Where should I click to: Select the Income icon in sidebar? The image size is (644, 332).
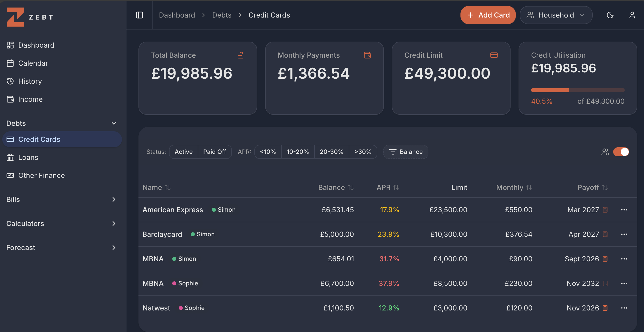click(x=10, y=99)
